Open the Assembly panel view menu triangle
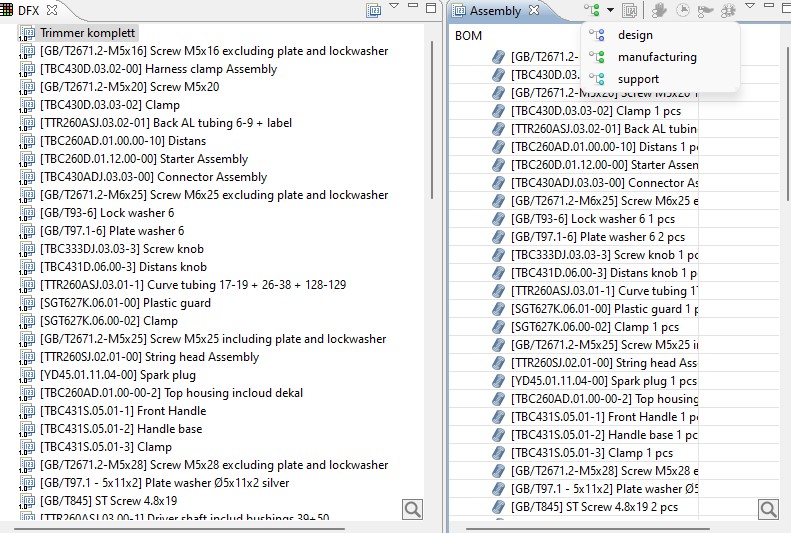This screenshot has height=533, width=791. click(751, 8)
